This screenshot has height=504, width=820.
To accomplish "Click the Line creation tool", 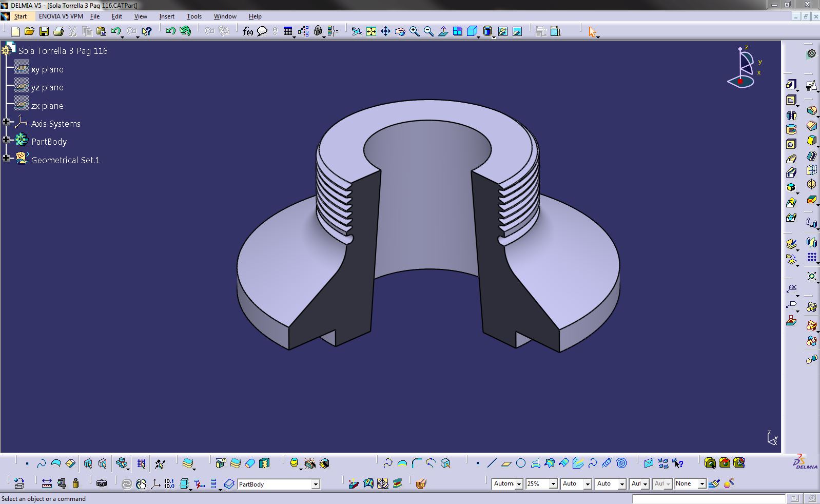I will 492,463.
